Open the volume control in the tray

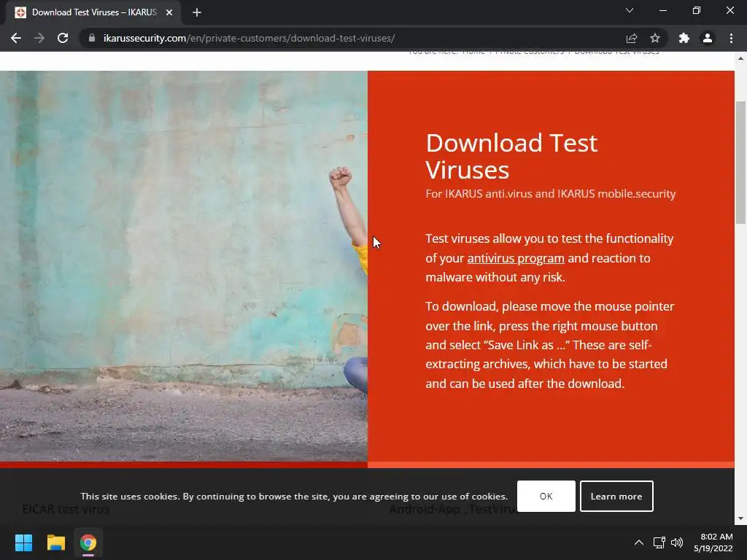pyautogui.click(x=677, y=542)
